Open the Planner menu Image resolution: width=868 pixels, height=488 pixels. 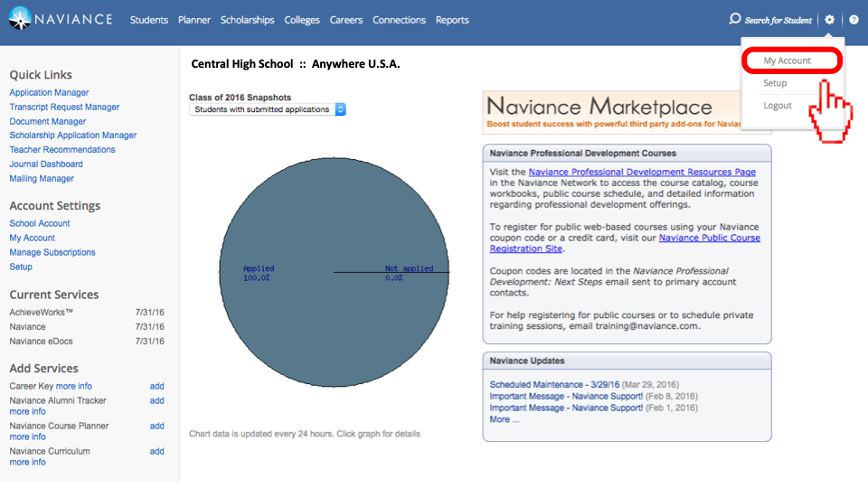click(194, 20)
